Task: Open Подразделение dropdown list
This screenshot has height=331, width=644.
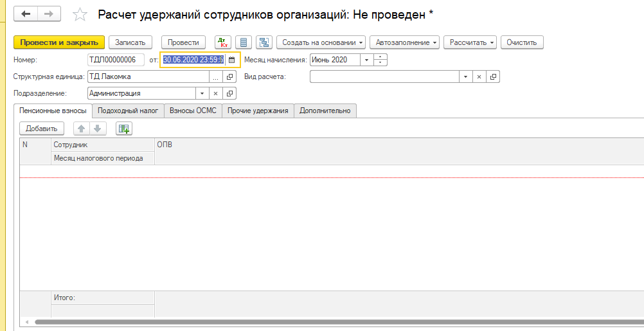Action: pyautogui.click(x=202, y=94)
